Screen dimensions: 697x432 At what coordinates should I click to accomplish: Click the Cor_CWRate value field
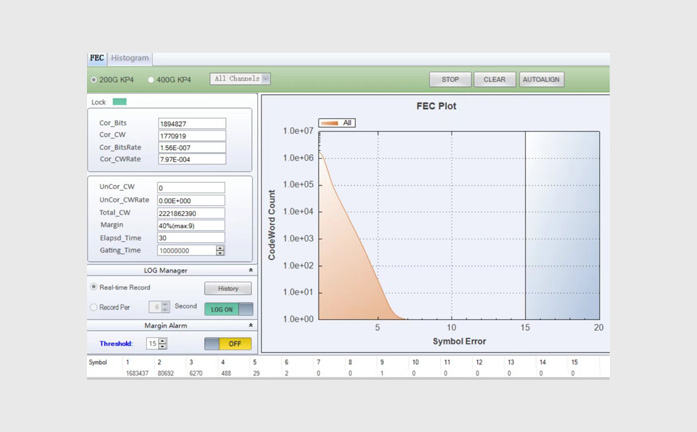[192, 159]
